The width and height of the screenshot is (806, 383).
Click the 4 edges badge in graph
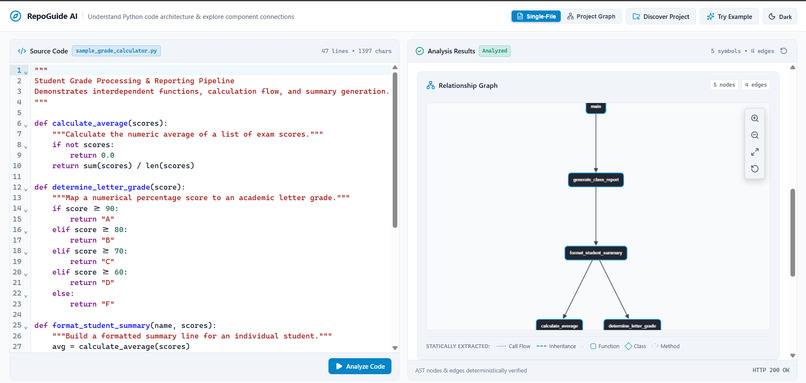tap(756, 85)
